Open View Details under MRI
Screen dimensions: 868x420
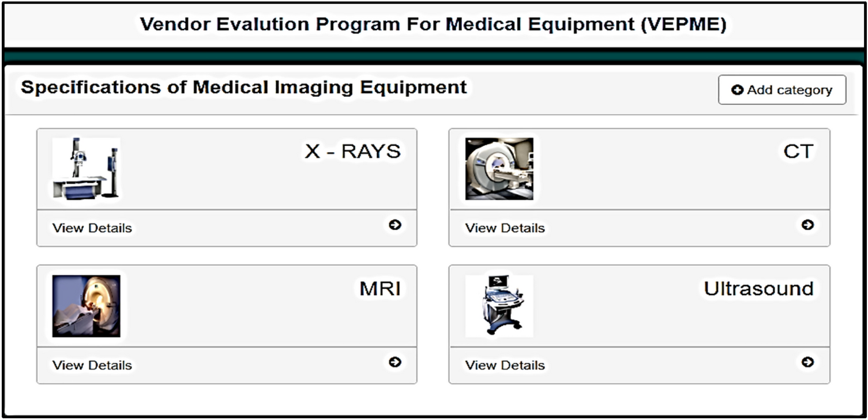[x=92, y=364]
